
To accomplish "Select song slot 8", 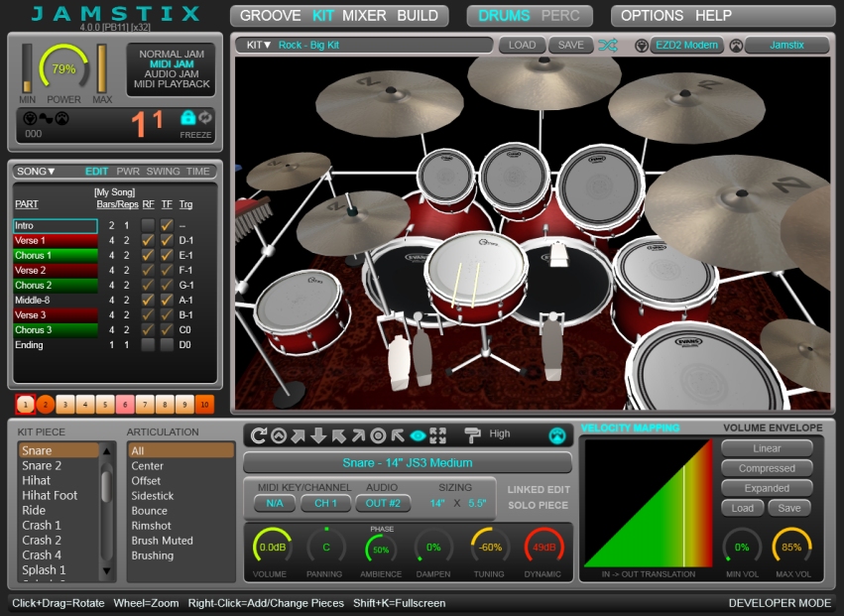I will [x=165, y=405].
